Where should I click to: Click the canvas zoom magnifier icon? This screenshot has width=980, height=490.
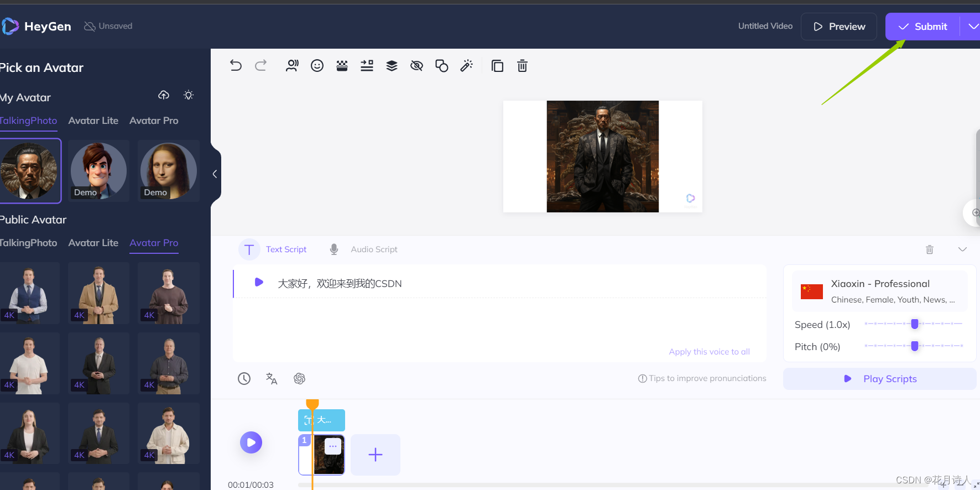(975, 213)
